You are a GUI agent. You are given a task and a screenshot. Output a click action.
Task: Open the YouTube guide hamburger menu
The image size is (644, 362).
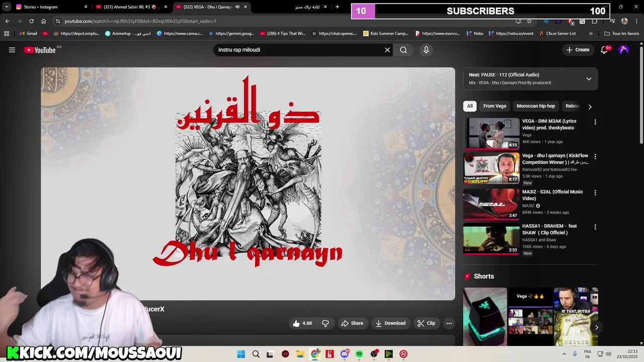(x=12, y=50)
